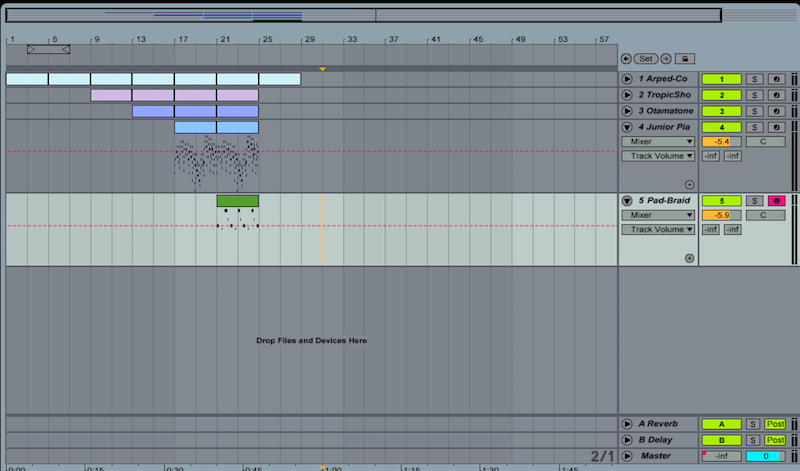This screenshot has width=800, height=471.
Task: Click the 2/1 grid value display
Action: click(603, 456)
